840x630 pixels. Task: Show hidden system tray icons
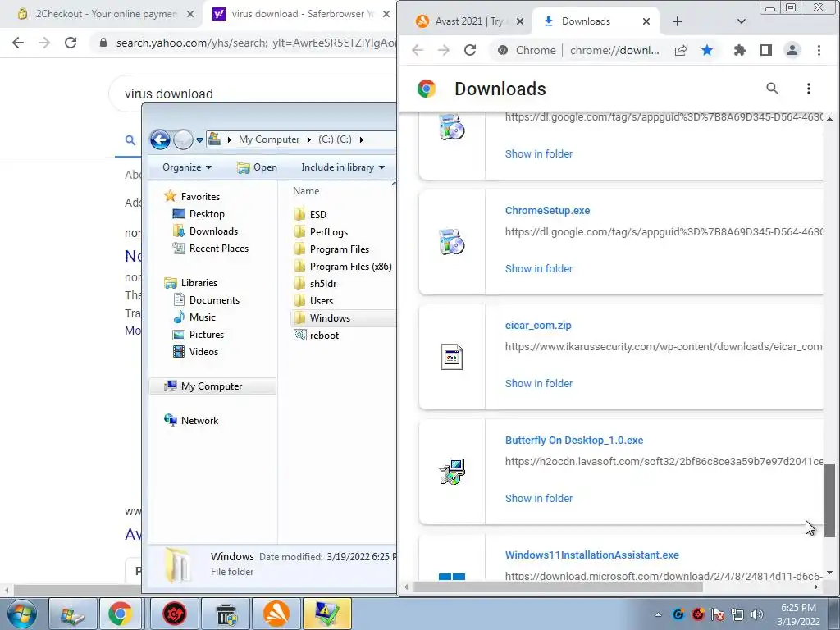(658, 615)
